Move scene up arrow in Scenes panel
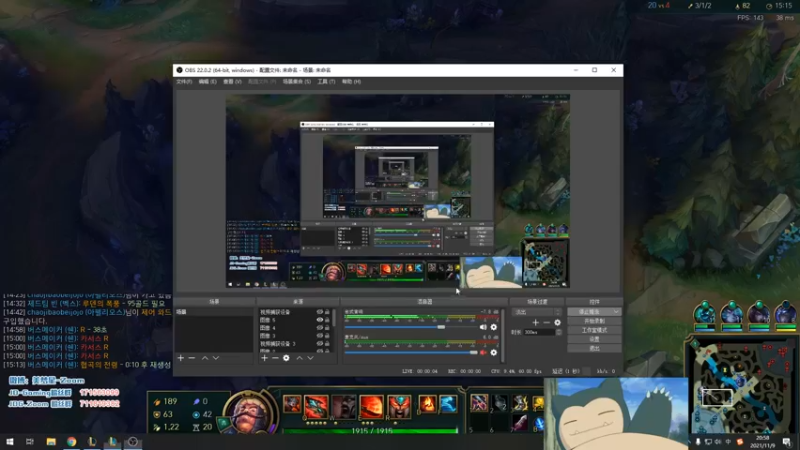800x450 pixels. (x=205, y=358)
